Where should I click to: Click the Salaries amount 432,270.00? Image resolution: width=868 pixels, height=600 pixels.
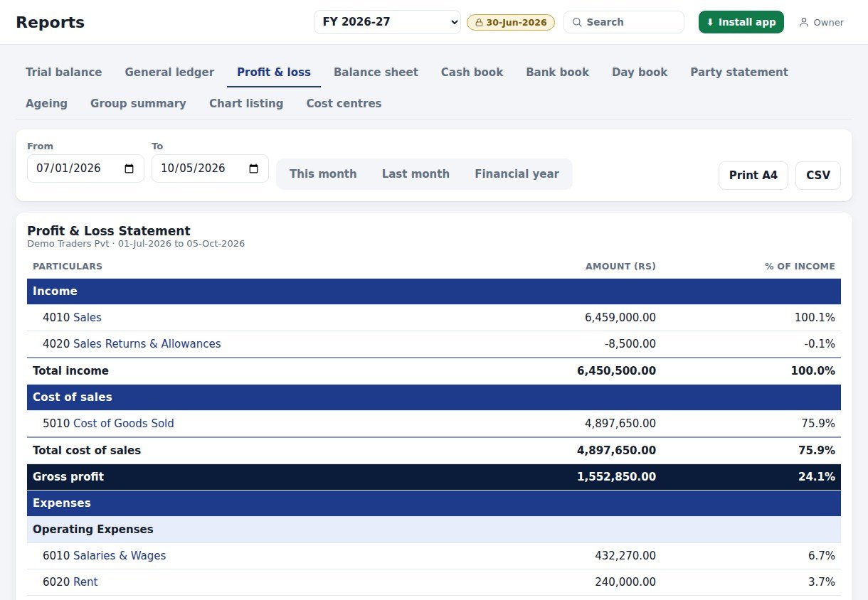[x=625, y=556]
